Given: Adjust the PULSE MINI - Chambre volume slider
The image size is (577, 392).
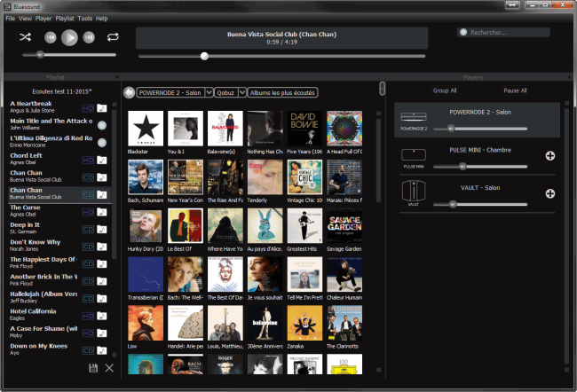Looking at the screenshot, I should (x=480, y=167).
